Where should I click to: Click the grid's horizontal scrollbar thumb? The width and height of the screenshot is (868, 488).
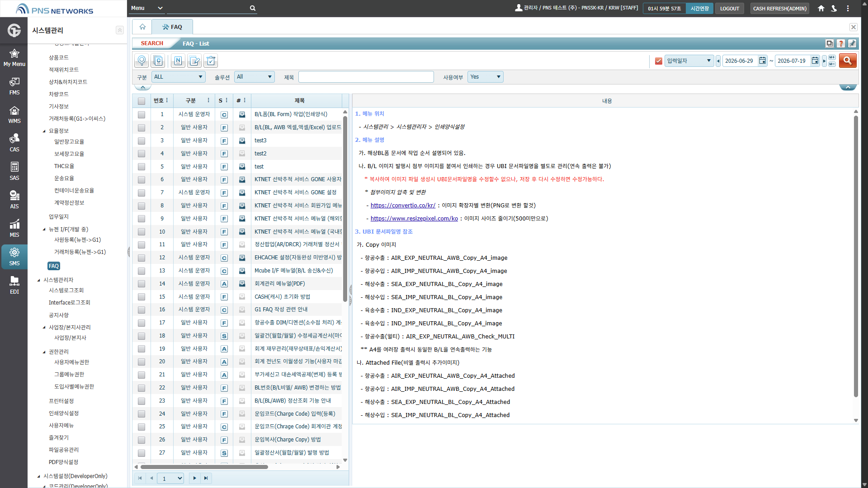[x=204, y=467]
